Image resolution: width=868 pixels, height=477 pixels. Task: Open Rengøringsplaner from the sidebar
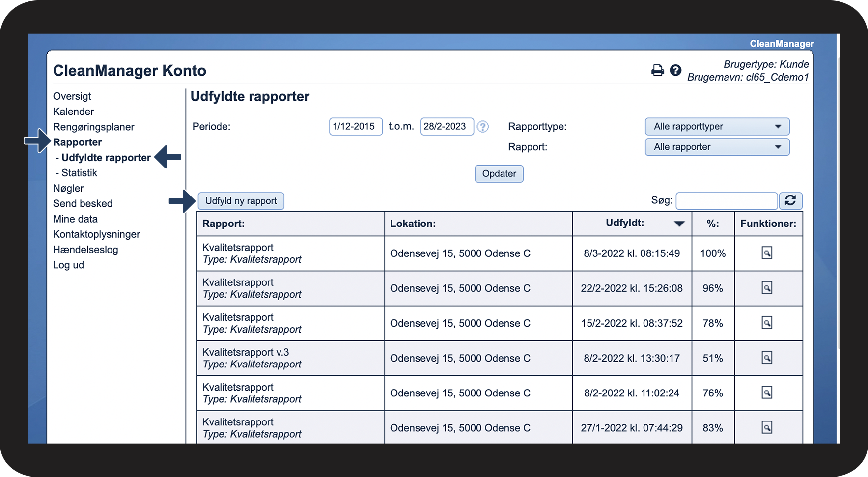pos(93,127)
